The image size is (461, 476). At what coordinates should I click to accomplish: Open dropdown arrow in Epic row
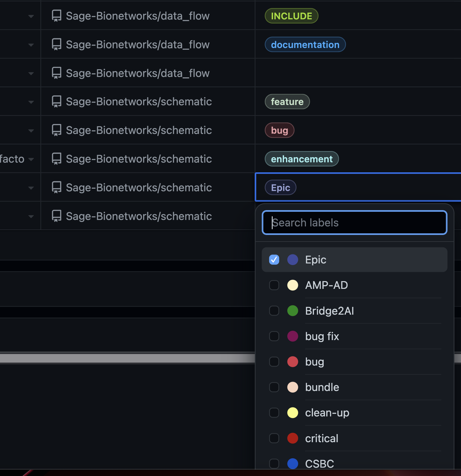31,188
